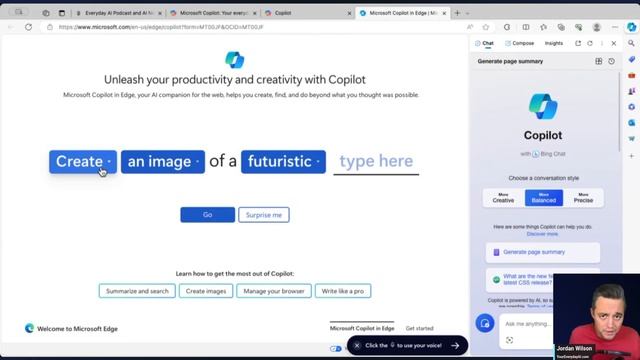Screen dimensions: 640x360
Task: Click the Copilot pane scrollbar
Action: (x=620, y=111)
